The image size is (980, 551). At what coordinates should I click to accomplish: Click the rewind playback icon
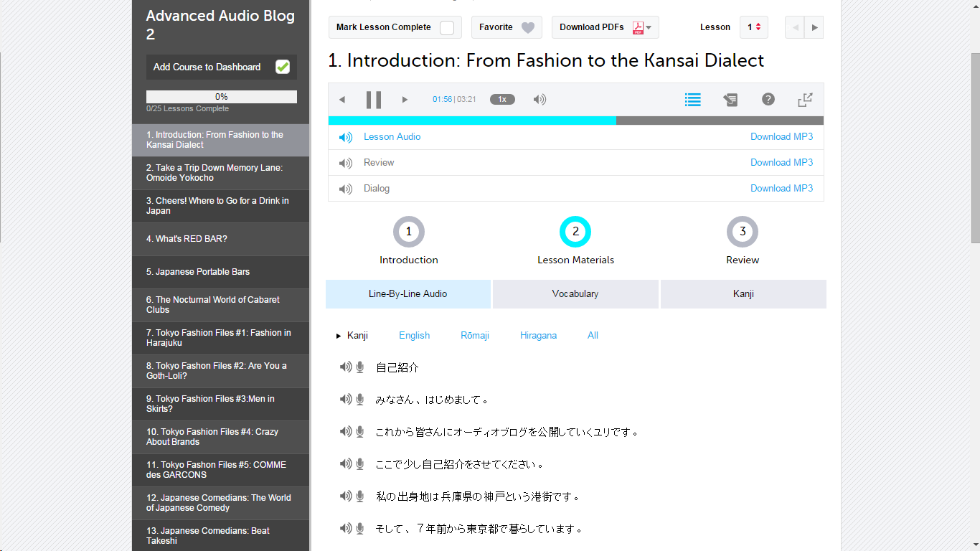pos(342,99)
